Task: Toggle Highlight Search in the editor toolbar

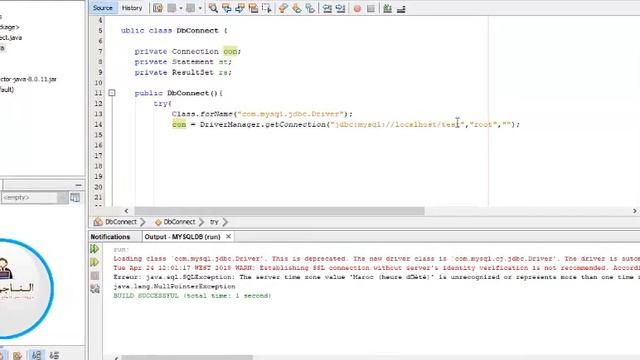Action: pos(253,8)
